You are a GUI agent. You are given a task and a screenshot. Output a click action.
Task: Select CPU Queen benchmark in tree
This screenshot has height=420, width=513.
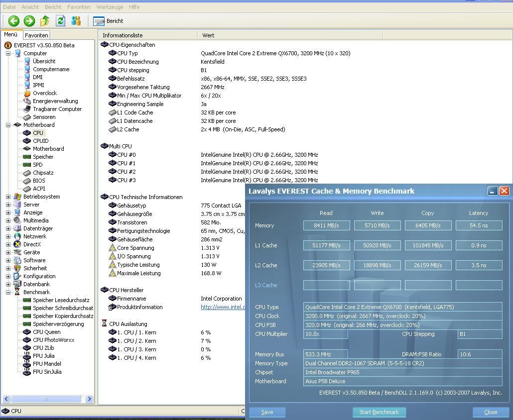[x=46, y=332]
